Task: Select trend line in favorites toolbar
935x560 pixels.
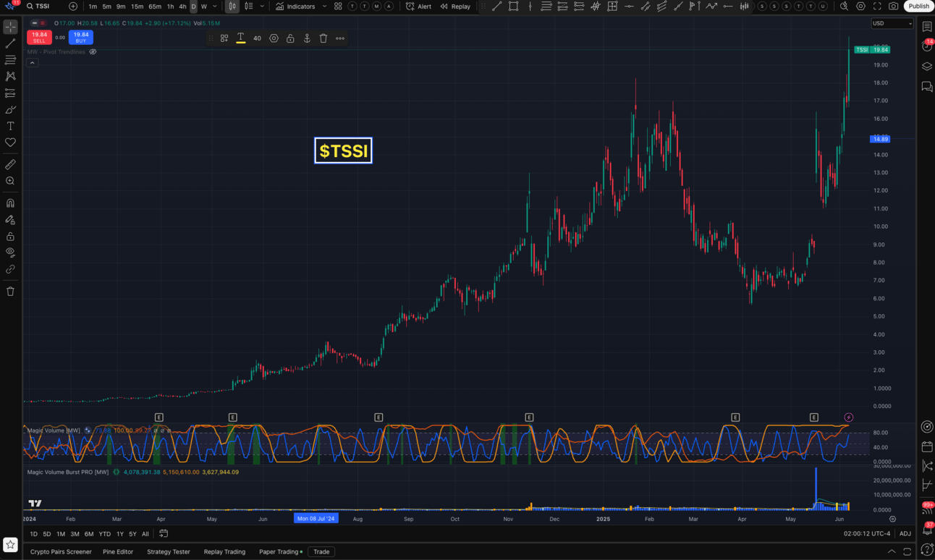Action: (496, 7)
